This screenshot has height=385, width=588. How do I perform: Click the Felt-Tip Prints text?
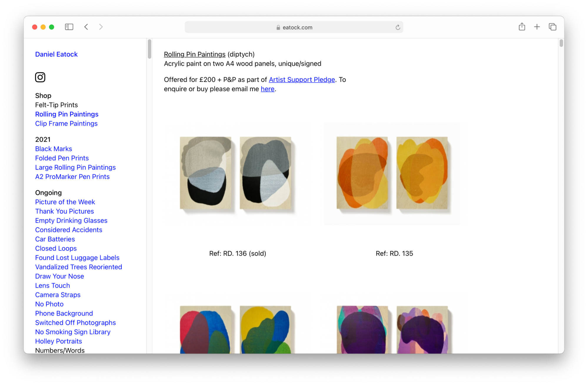pyautogui.click(x=56, y=105)
